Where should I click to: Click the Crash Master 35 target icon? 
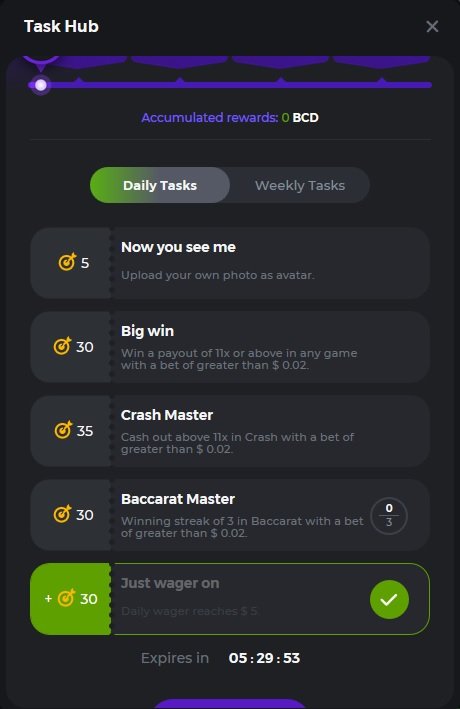63,430
